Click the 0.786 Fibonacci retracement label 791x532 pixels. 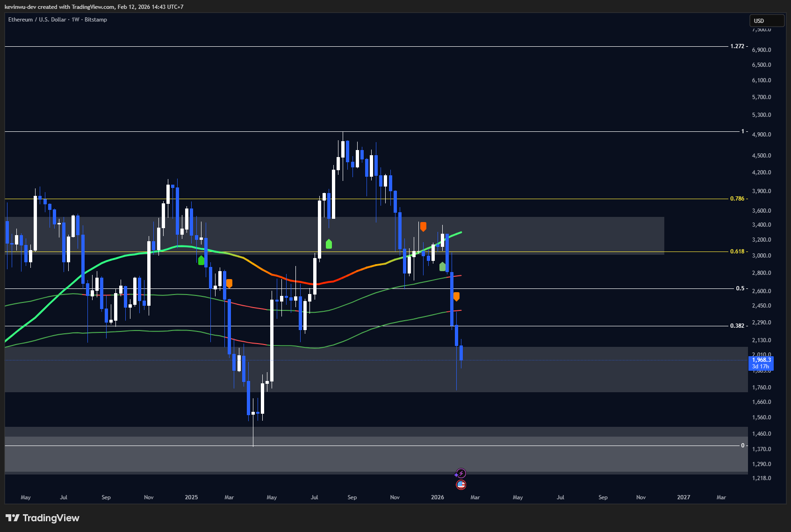point(737,199)
